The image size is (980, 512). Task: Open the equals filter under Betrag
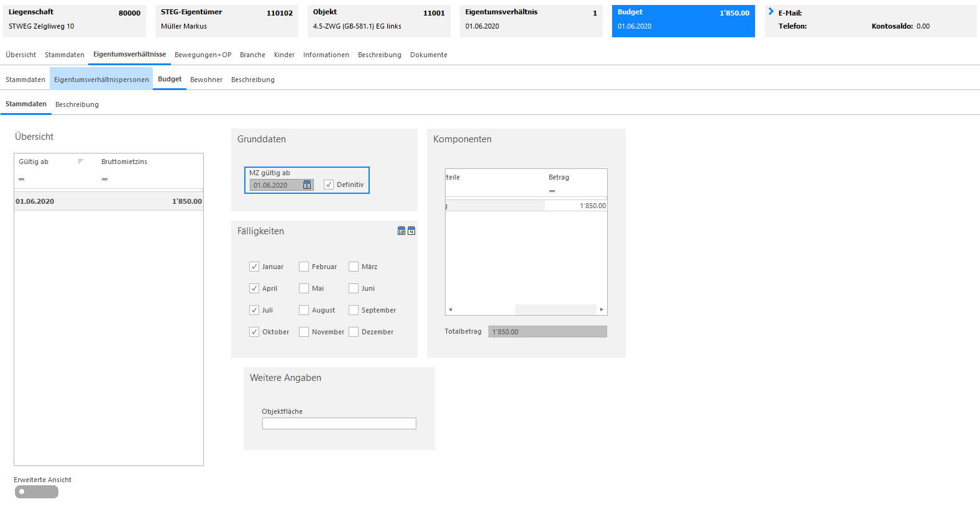(552, 191)
